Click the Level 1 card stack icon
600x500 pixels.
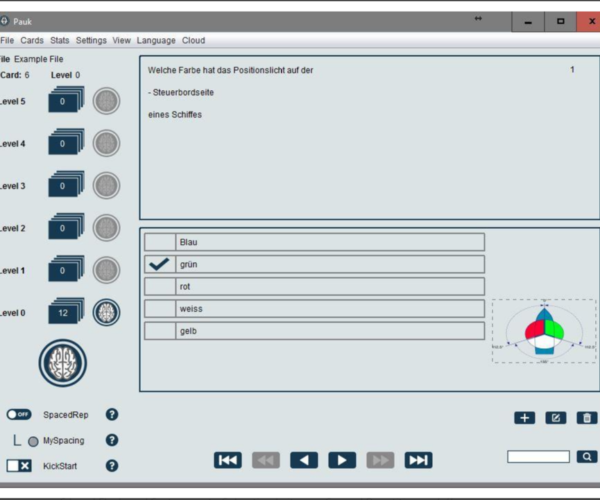(x=66, y=269)
